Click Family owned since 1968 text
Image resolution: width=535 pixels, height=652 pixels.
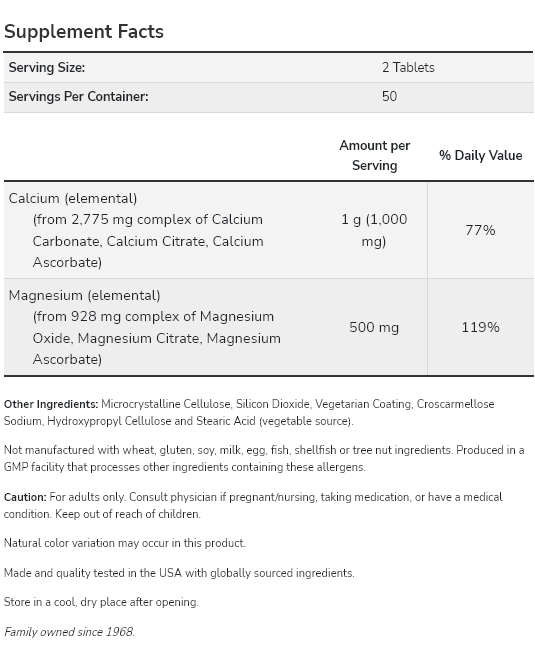coord(69,632)
